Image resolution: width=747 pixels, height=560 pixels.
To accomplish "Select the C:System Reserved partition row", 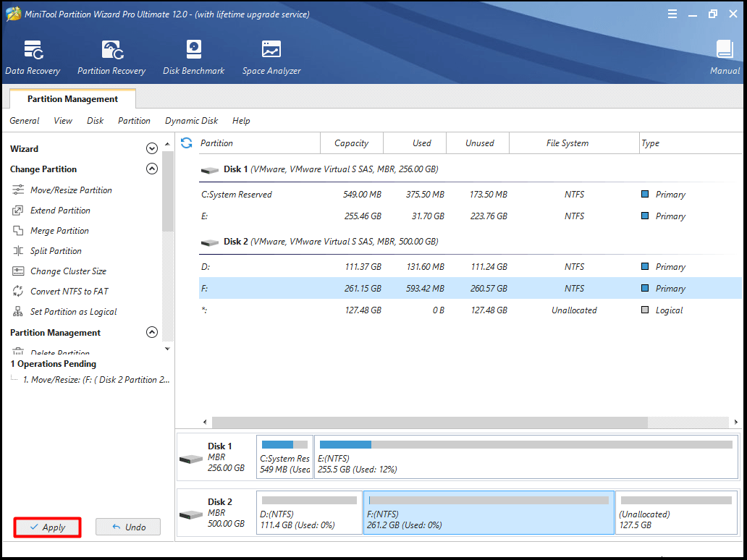I will coord(470,195).
